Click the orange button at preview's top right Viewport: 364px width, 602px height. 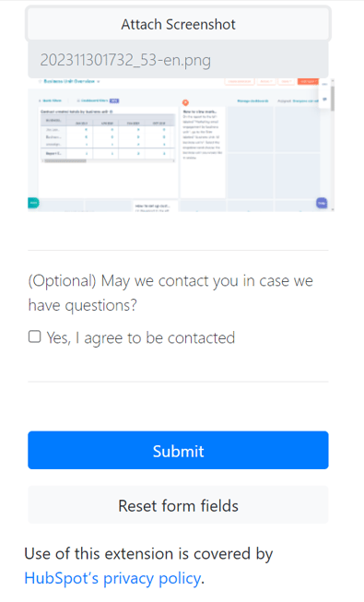(x=308, y=81)
